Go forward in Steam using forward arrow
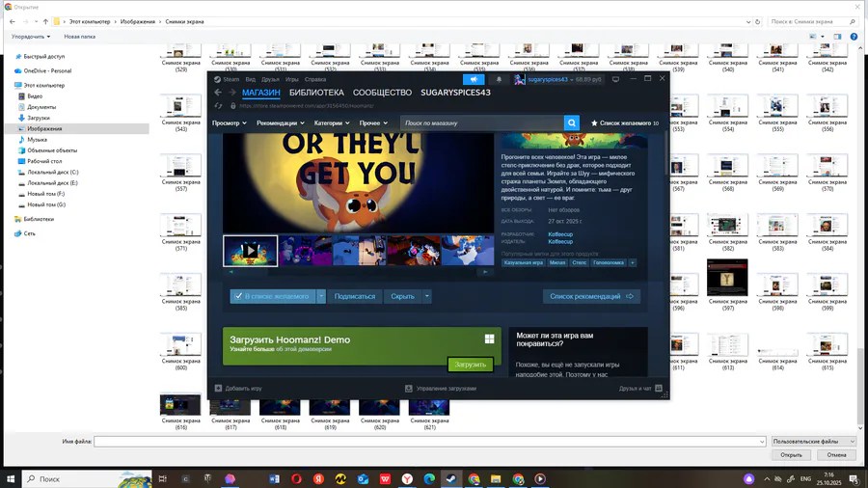868x488 pixels. [231, 93]
